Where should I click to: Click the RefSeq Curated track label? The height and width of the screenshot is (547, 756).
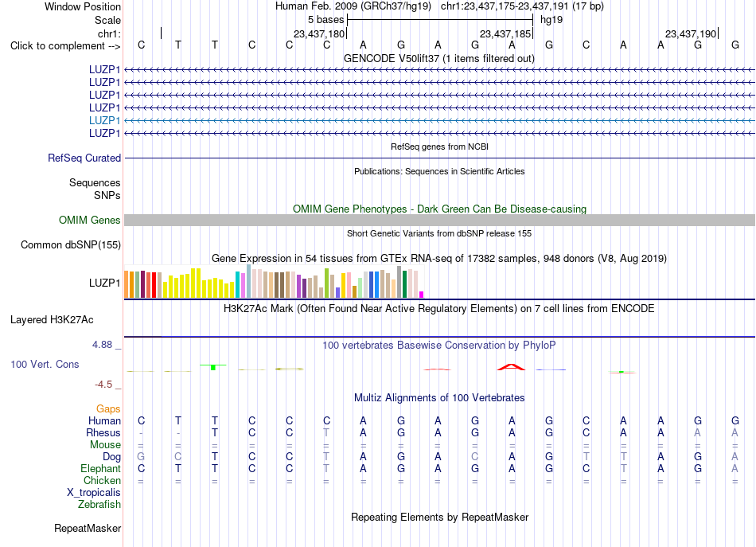coord(84,158)
